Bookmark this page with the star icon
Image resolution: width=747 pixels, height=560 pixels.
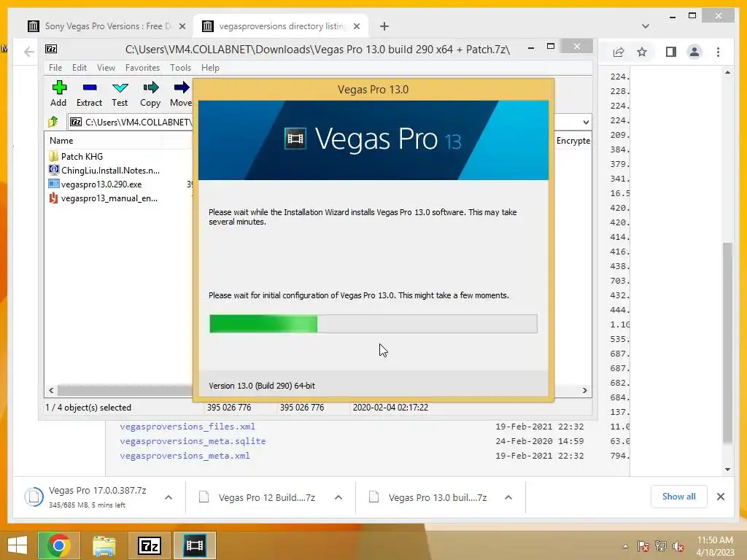[x=642, y=52]
